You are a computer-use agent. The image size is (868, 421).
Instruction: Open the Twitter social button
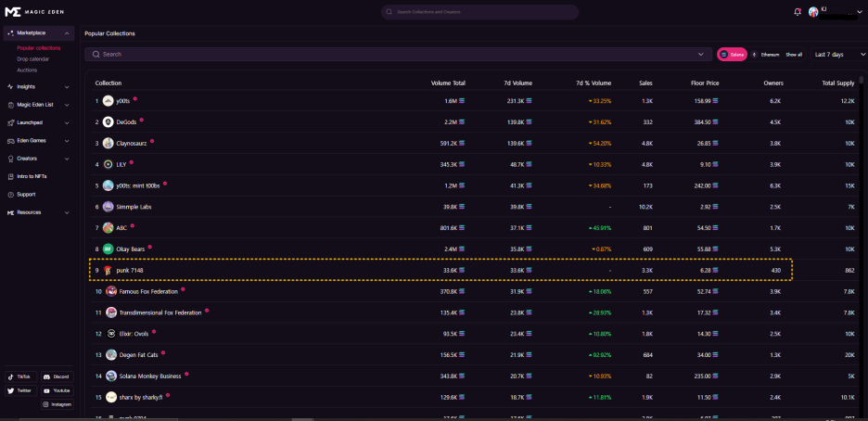20,390
